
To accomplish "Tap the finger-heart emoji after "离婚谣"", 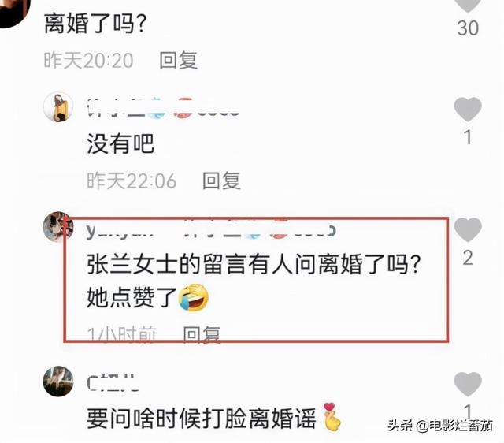I will click(332, 417).
